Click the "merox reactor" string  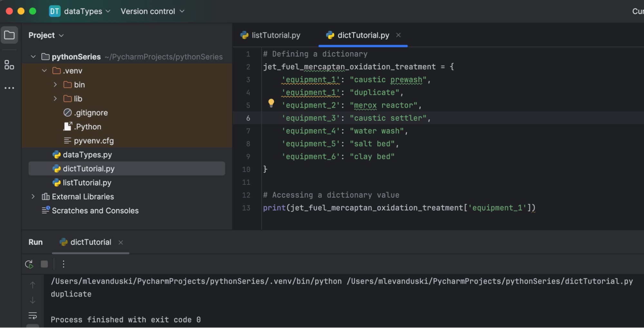(x=384, y=105)
